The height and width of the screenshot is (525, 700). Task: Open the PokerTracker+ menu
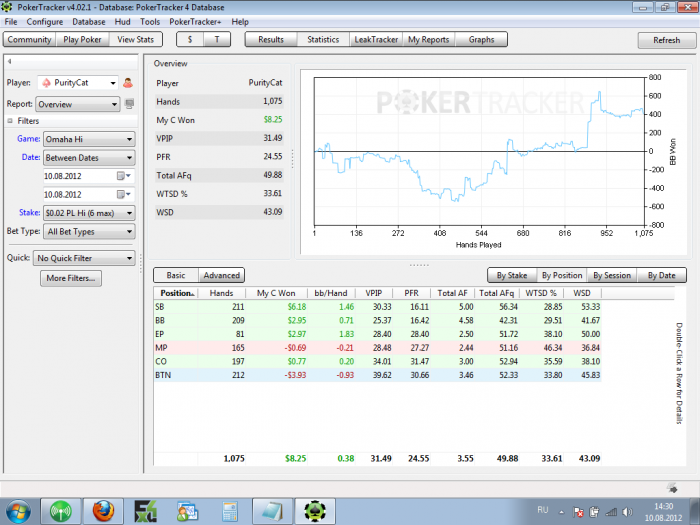[195, 22]
